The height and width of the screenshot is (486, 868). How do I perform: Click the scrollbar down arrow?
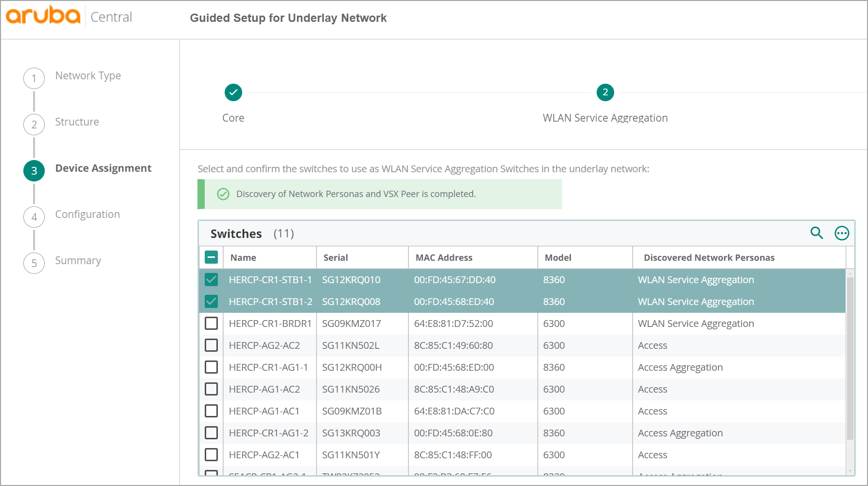850,471
